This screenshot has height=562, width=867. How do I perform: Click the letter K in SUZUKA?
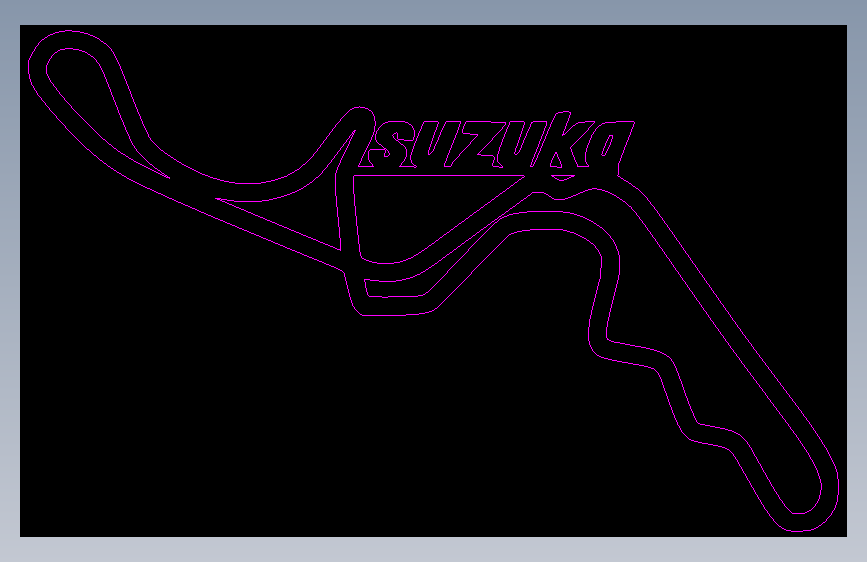point(562,139)
